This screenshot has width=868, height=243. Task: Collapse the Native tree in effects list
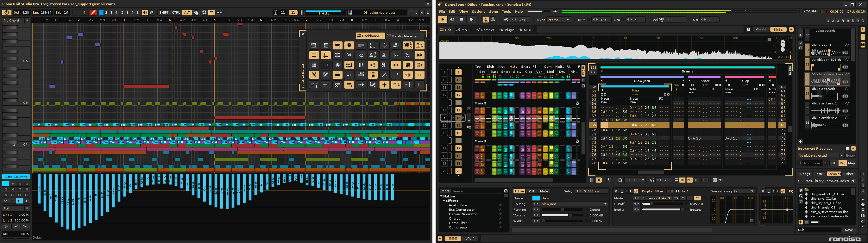(441, 196)
